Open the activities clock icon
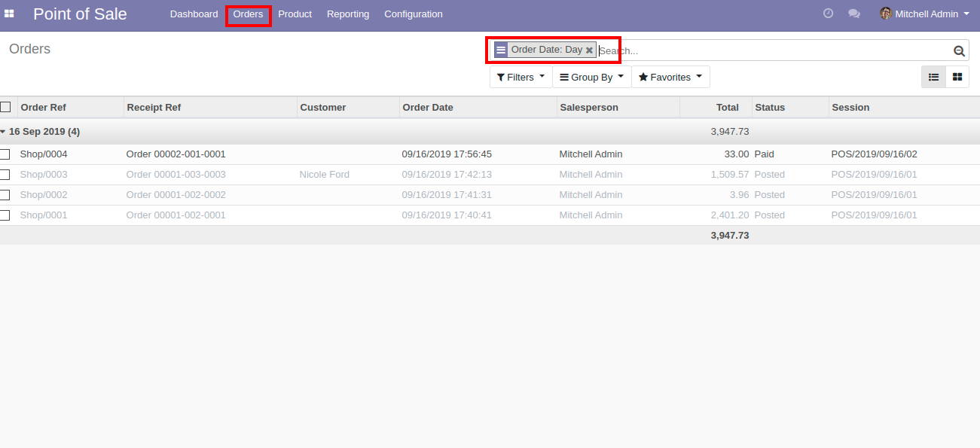Viewport: 980px width, 448px height. click(x=828, y=14)
